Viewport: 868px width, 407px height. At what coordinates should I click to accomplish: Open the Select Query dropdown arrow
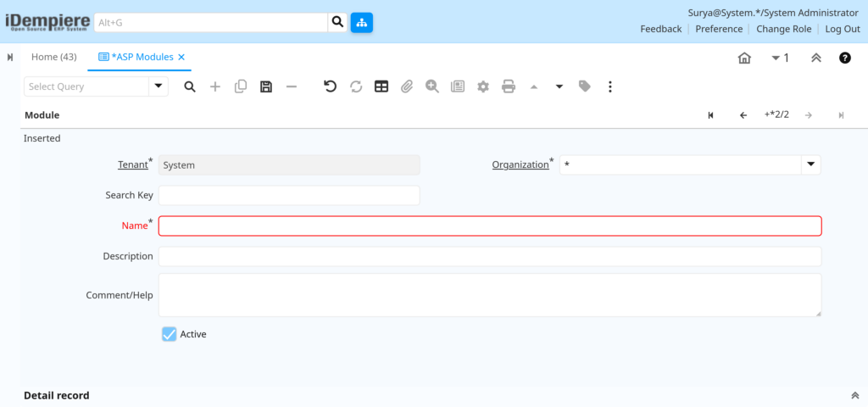coord(159,86)
